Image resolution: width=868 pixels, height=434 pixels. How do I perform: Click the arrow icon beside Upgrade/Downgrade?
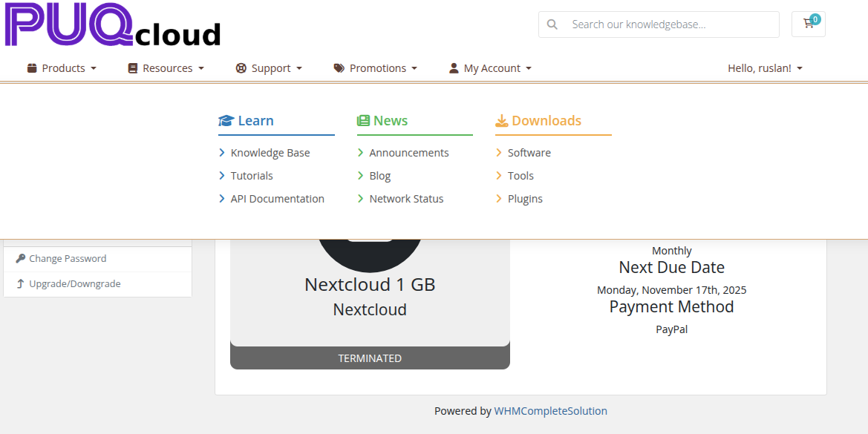tap(20, 284)
